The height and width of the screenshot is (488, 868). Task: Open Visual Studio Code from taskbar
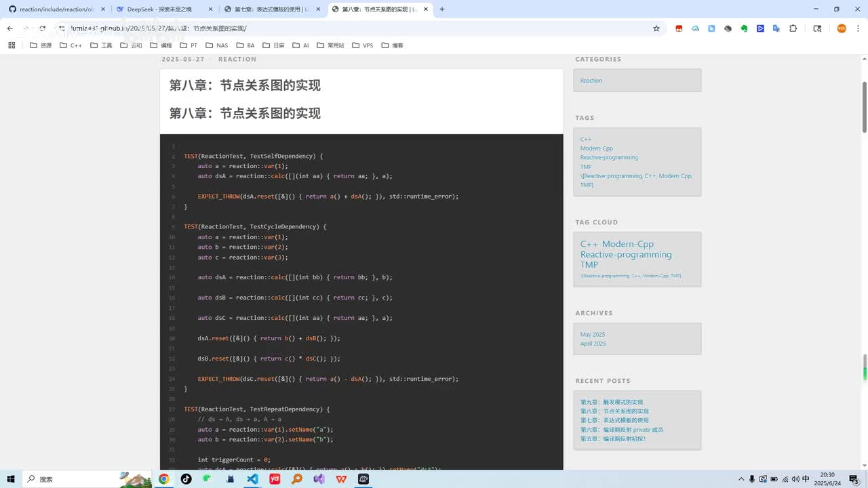252,479
